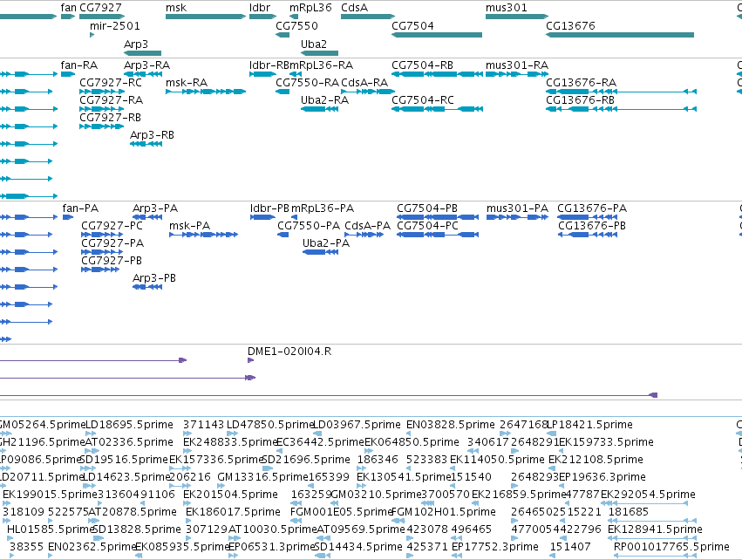Open the Uba2-PA protein label
Viewport: 742px width, 560px height.
point(326,243)
